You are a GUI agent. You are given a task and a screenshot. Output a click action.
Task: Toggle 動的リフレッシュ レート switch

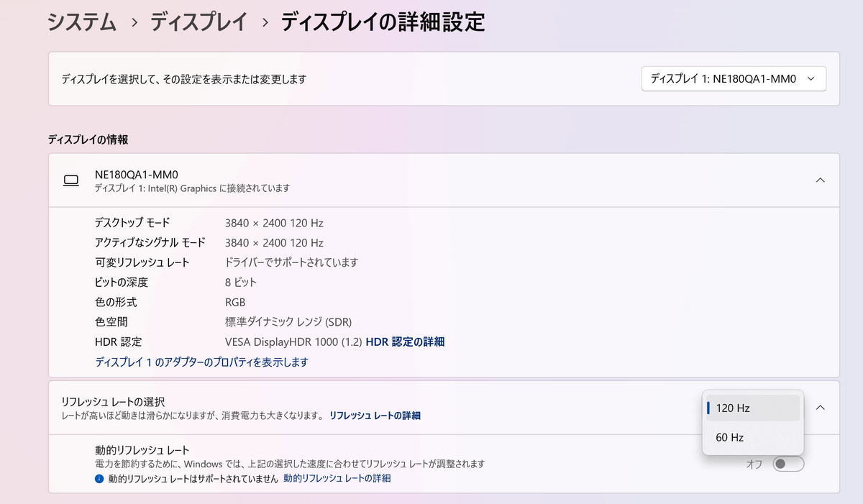tap(788, 464)
